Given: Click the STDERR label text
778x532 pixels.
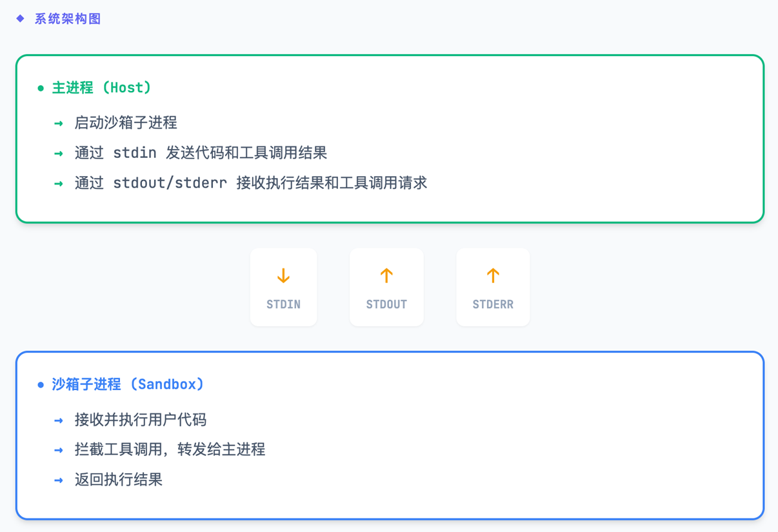Looking at the screenshot, I should pos(493,304).
